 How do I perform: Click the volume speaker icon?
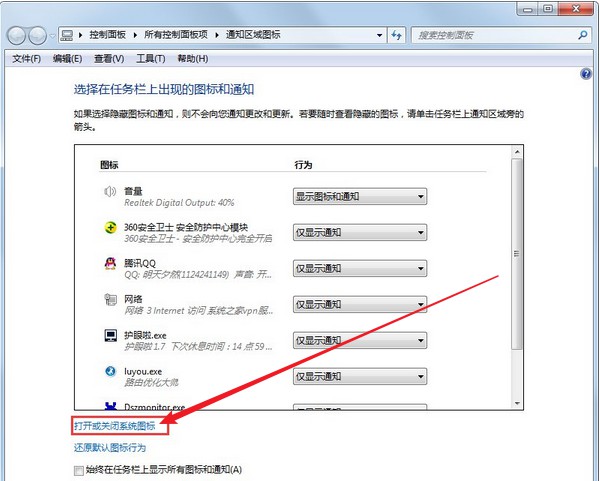[x=110, y=191]
